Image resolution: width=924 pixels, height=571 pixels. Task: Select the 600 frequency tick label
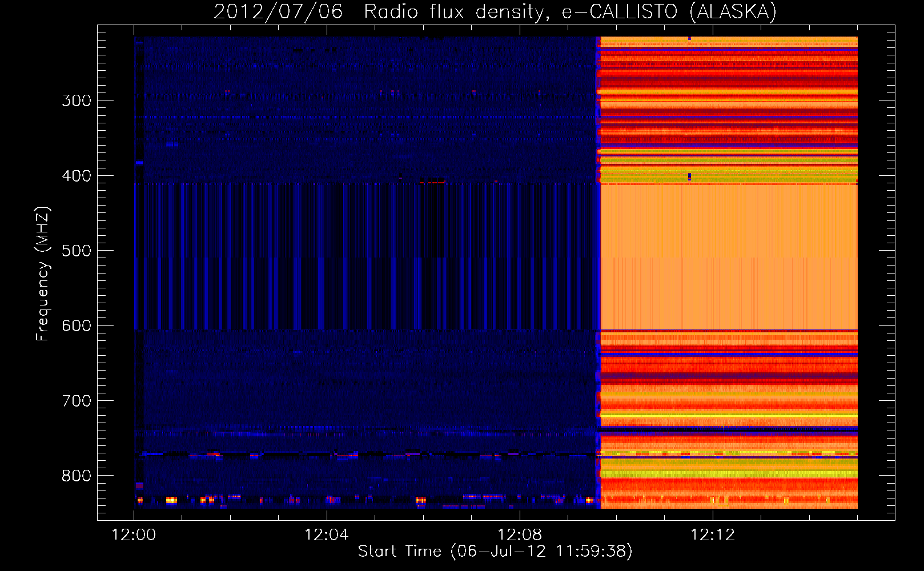tap(77, 326)
